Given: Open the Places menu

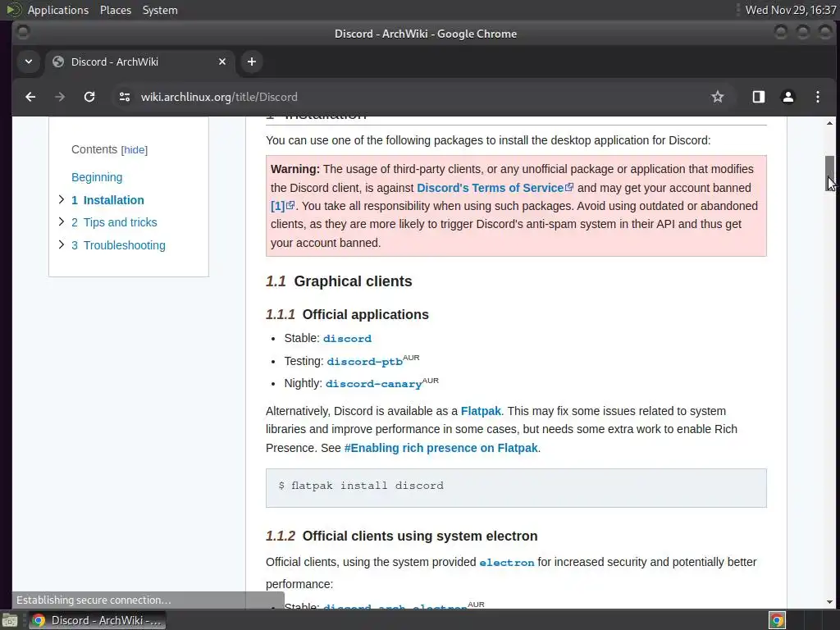Looking at the screenshot, I should pos(115,10).
